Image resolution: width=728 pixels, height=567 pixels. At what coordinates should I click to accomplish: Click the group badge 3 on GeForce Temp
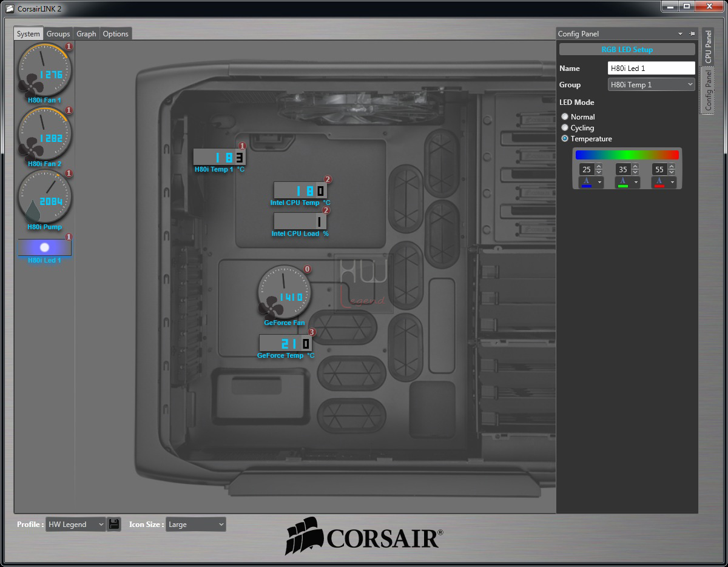pos(312,332)
